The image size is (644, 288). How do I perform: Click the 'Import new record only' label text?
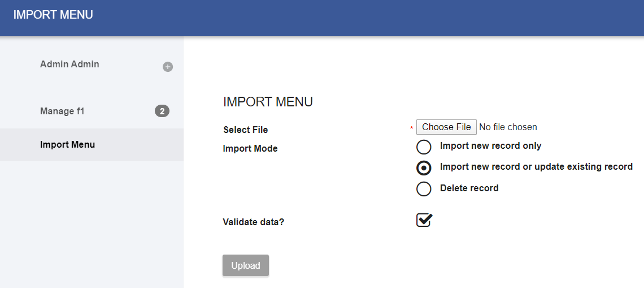click(490, 146)
